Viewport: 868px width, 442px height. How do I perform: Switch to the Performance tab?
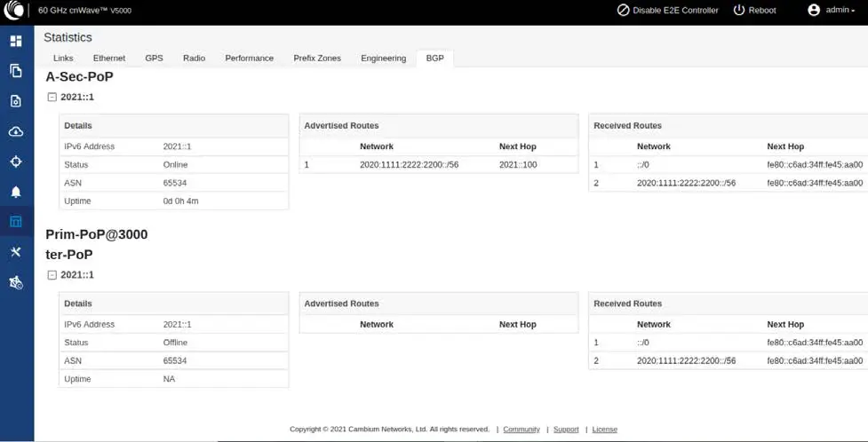(249, 58)
